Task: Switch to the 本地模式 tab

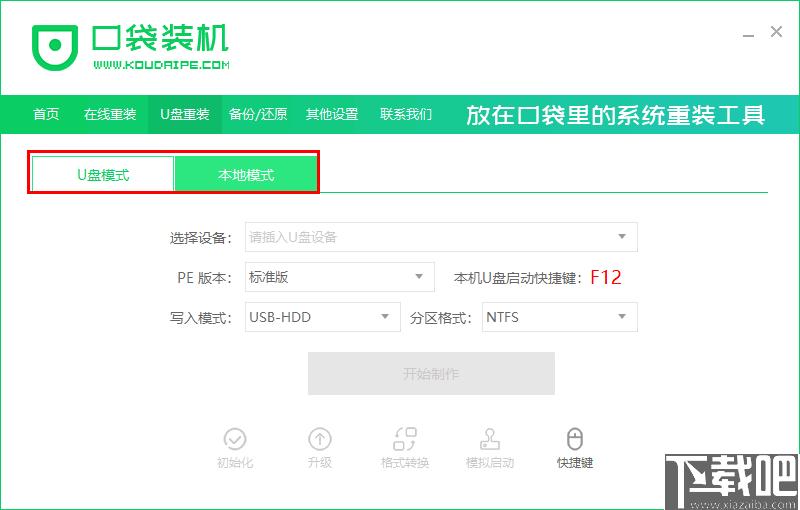Action: point(246,174)
